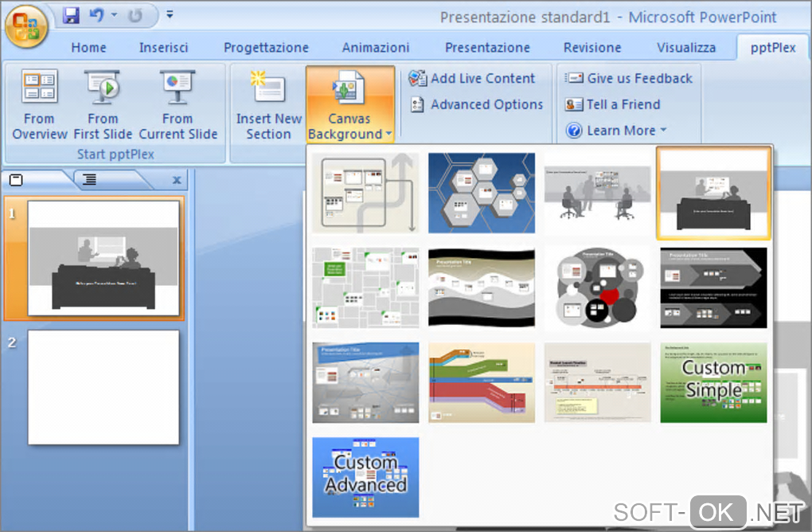Open the Progettazione tab
The height and width of the screenshot is (532, 812).
pos(266,48)
